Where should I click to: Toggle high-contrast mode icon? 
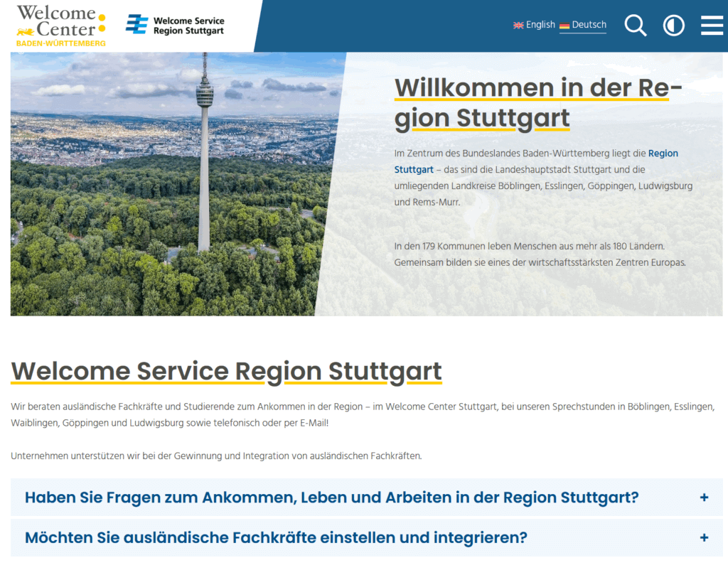click(674, 25)
